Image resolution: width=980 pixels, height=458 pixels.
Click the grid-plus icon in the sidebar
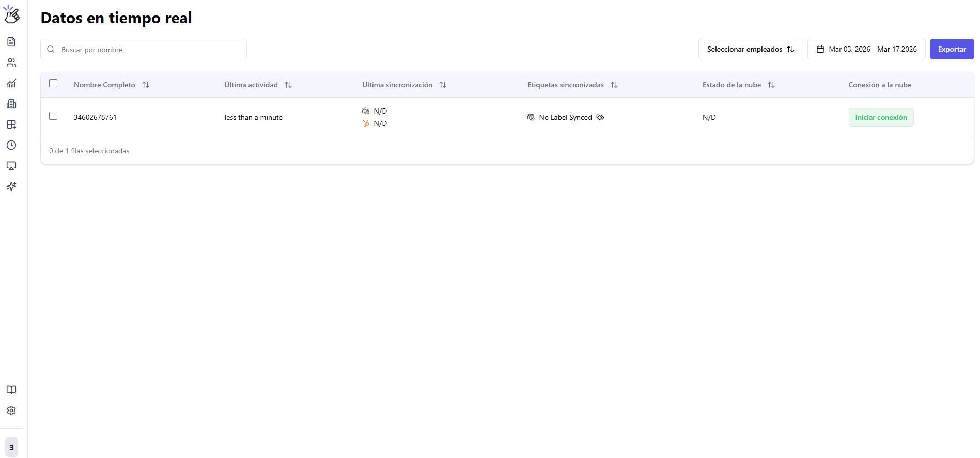(11, 124)
